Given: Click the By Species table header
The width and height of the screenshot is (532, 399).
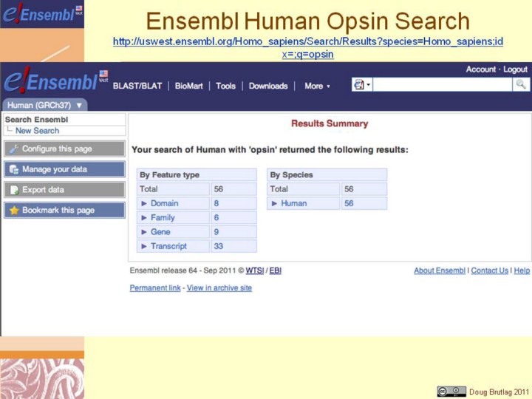Looking at the screenshot, I should 327,174.
